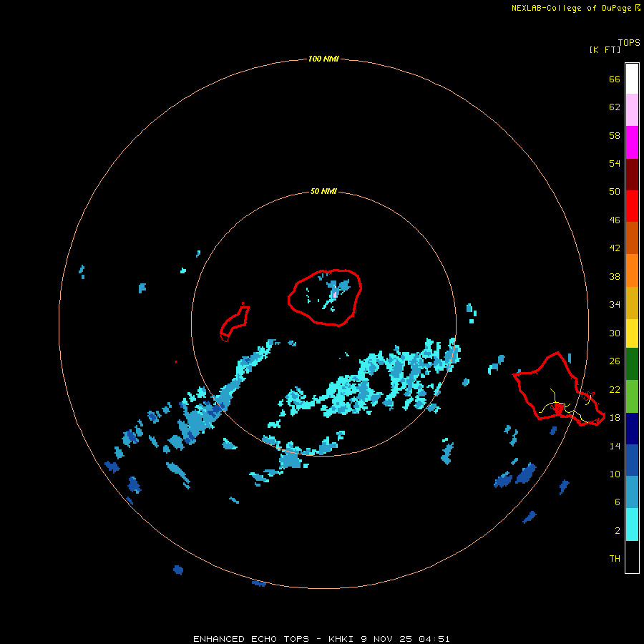
Task: Click the legend value 14
Action: pyautogui.click(x=615, y=446)
